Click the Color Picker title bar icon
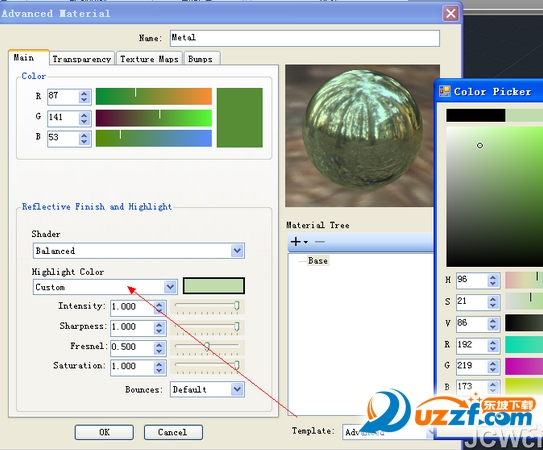 coord(445,91)
